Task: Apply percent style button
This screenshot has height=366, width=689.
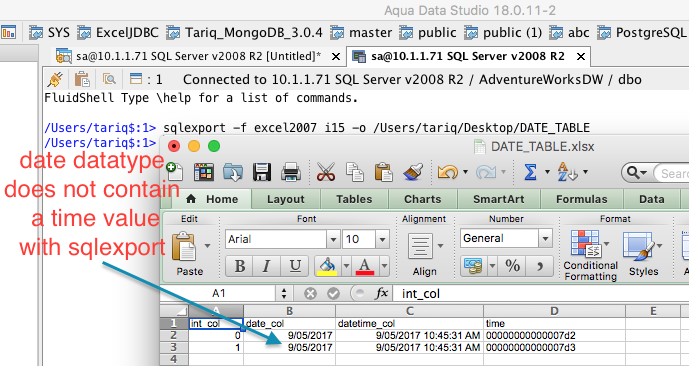Action: coord(512,266)
